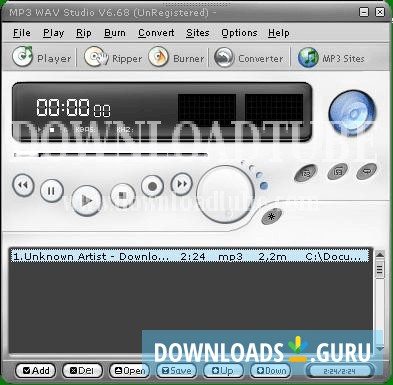Start playback with the play button
The height and width of the screenshot is (385, 393).
click(x=87, y=201)
